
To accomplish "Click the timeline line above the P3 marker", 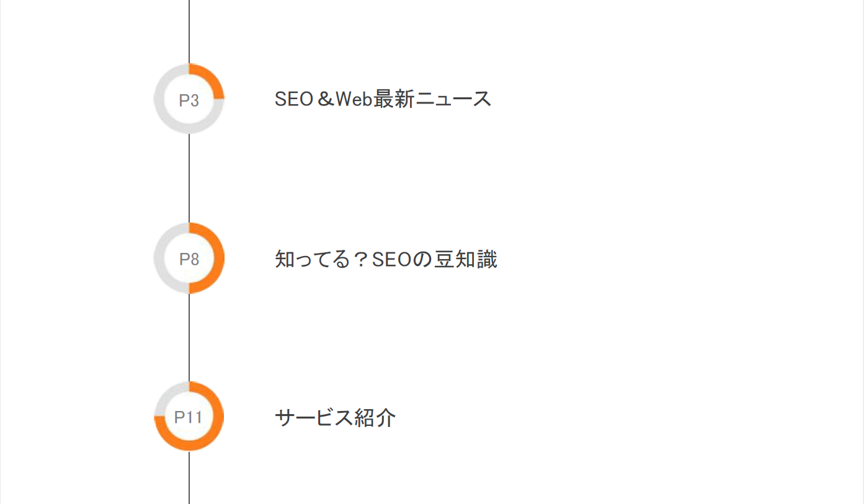I will 189,31.
